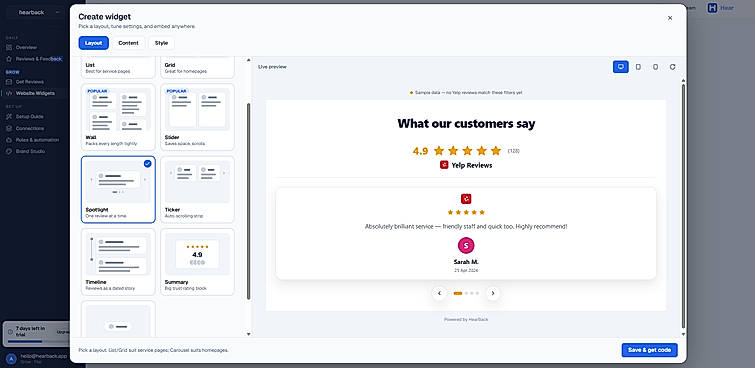Choose the Slider layout option
The image size is (755, 368).
197,117
